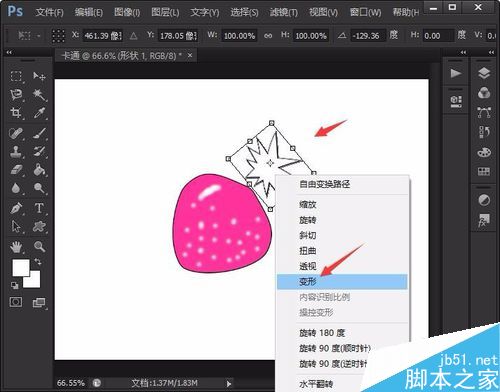
Task: Toggle Quick Mask mode
Action: [16, 302]
